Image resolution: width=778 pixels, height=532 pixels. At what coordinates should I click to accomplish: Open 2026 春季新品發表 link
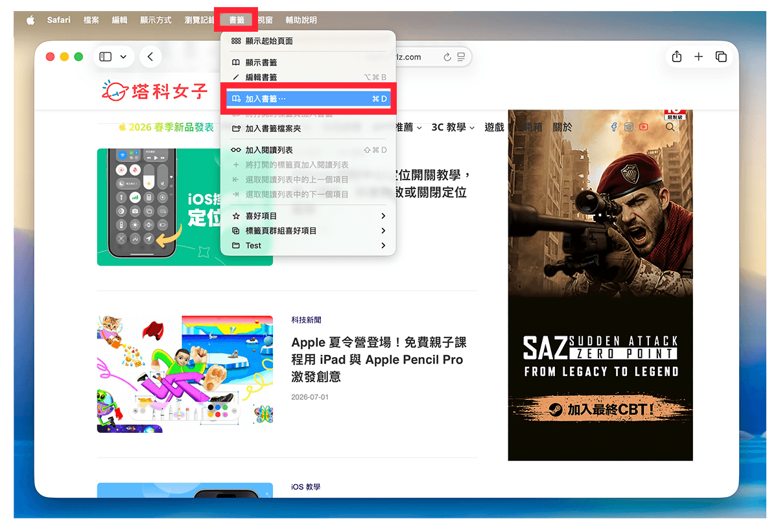(167, 128)
